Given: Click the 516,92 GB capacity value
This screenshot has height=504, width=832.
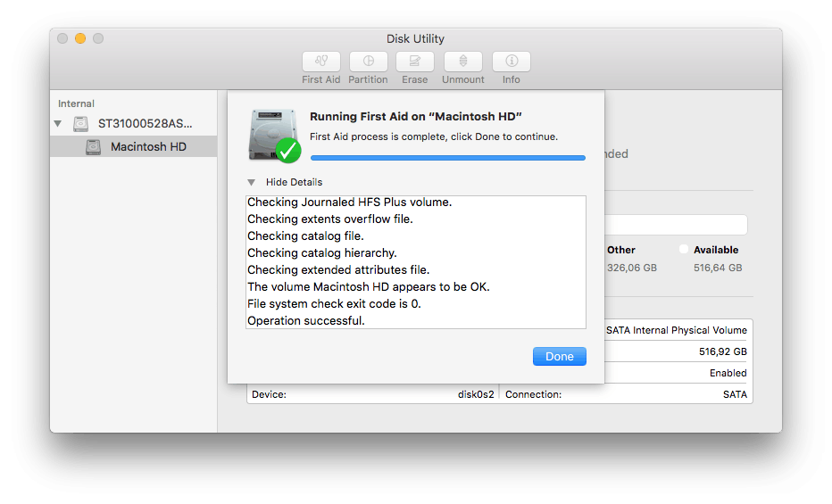Looking at the screenshot, I should pyautogui.click(x=723, y=351).
